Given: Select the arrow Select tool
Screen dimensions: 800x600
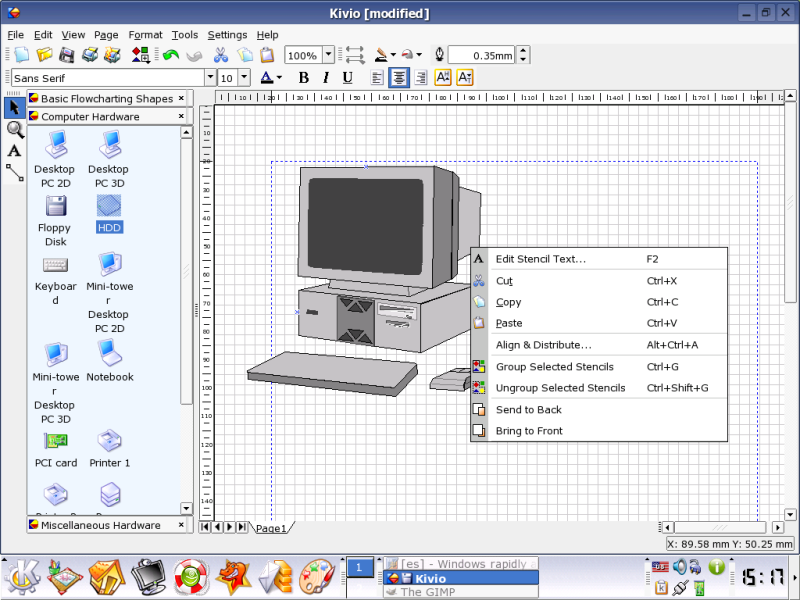Looking at the screenshot, I should tap(14, 108).
